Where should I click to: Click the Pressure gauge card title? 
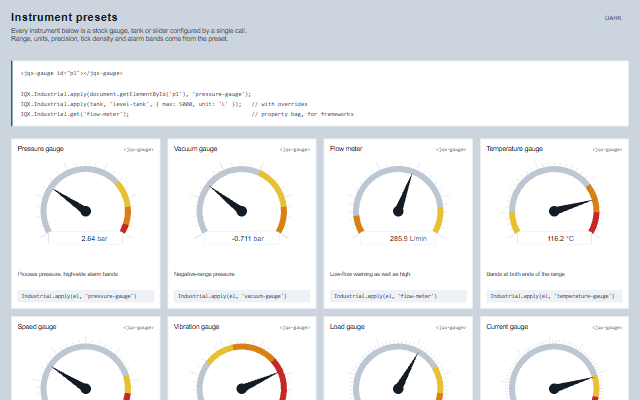(x=40, y=149)
